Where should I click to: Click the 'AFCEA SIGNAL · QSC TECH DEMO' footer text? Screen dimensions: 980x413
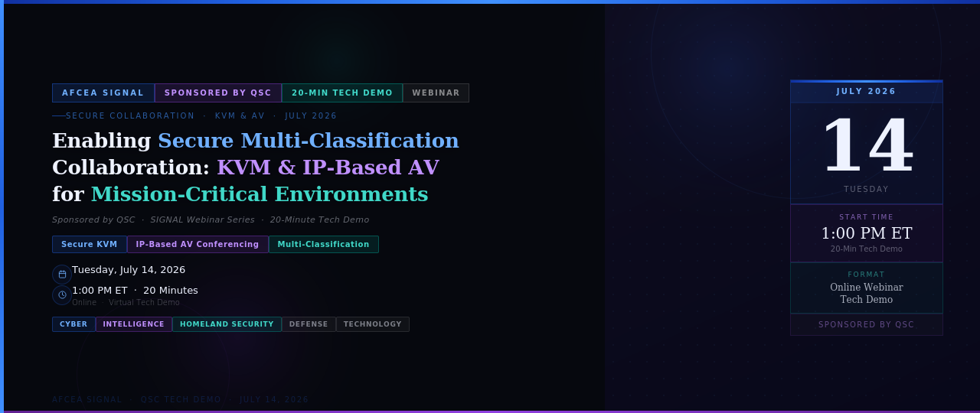181,400
